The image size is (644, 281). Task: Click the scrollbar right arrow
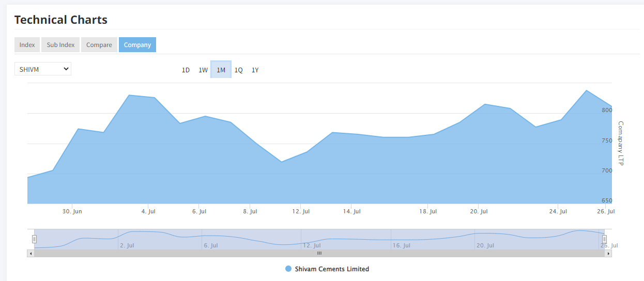click(608, 254)
